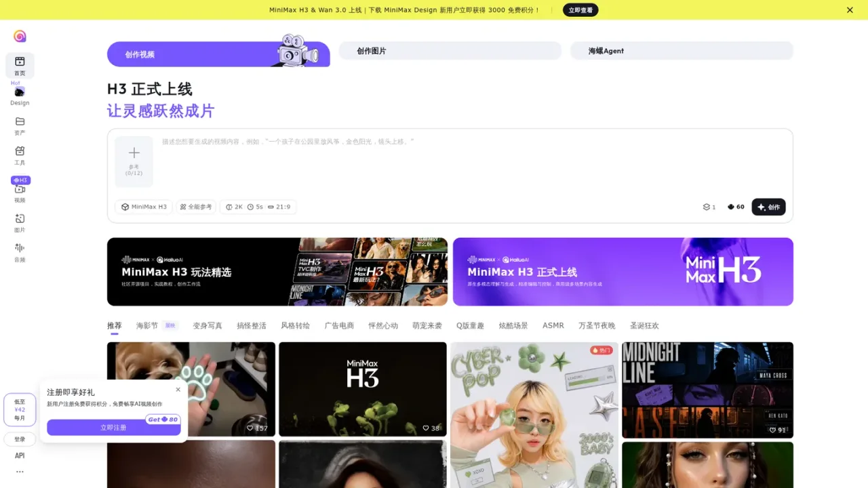Click the generation count layers icon

(709, 207)
